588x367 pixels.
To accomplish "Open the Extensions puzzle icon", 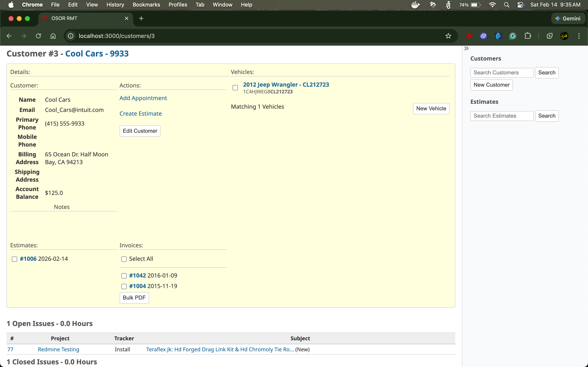I will (x=528, y=36).
